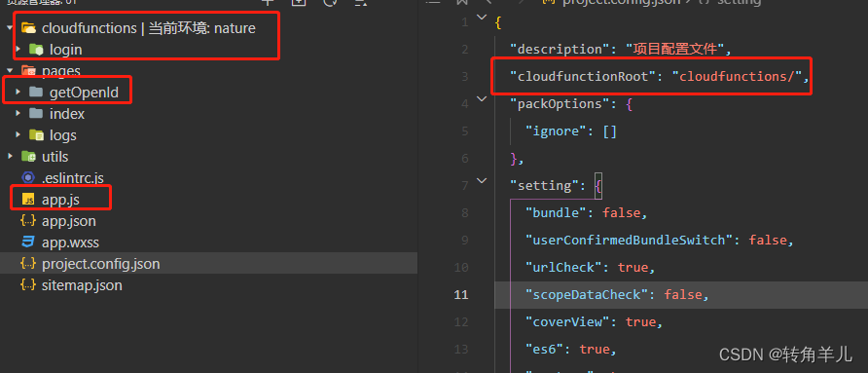Click line number 5 in the gutter
The image size is (868, 373).
(x=464, y=131)
